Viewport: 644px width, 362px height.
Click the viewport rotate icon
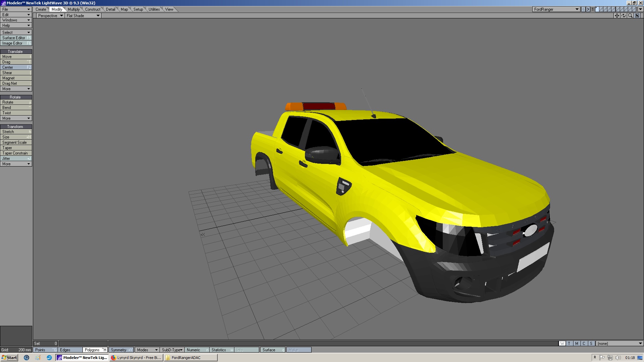point(624,15)
